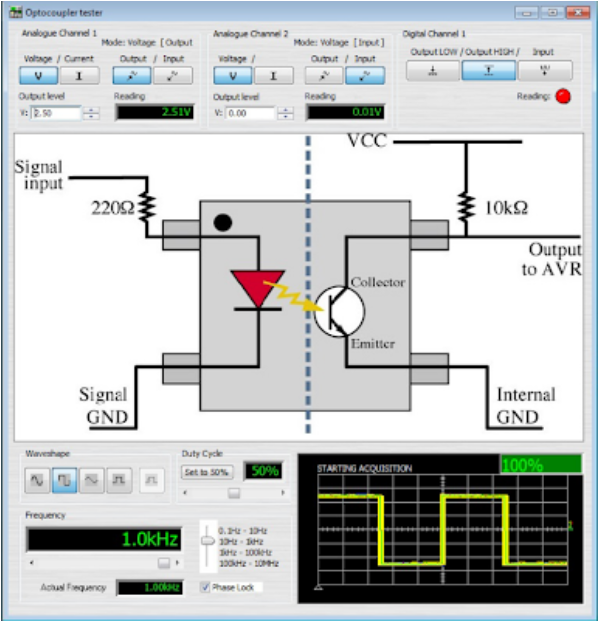Choose the square waveshape
The image size is (599, 621).
(64, 480)
